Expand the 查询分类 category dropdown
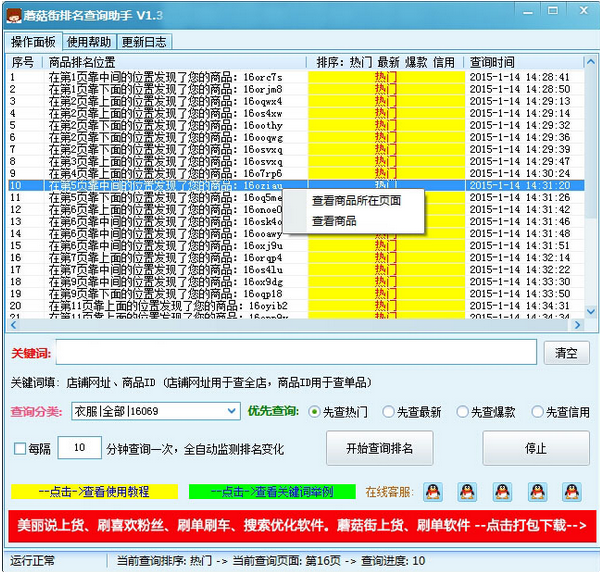Screen dimensions: 600x572 click(232, 412)
